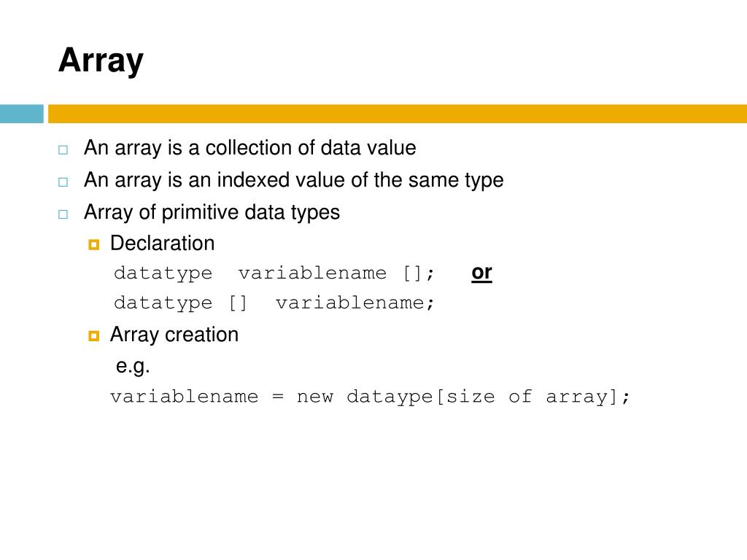Click the code line "datatype variablename [];"

[x=274, y=273]
